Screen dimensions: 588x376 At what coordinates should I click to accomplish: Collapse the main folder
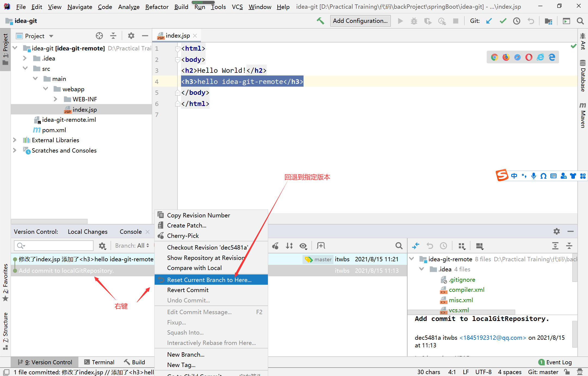click(x=35, y=79)
